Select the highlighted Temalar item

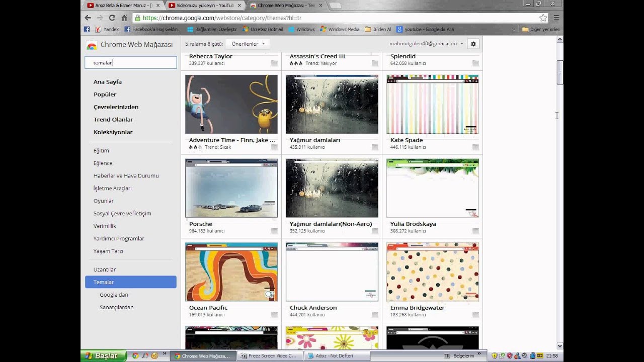[131, 282]
